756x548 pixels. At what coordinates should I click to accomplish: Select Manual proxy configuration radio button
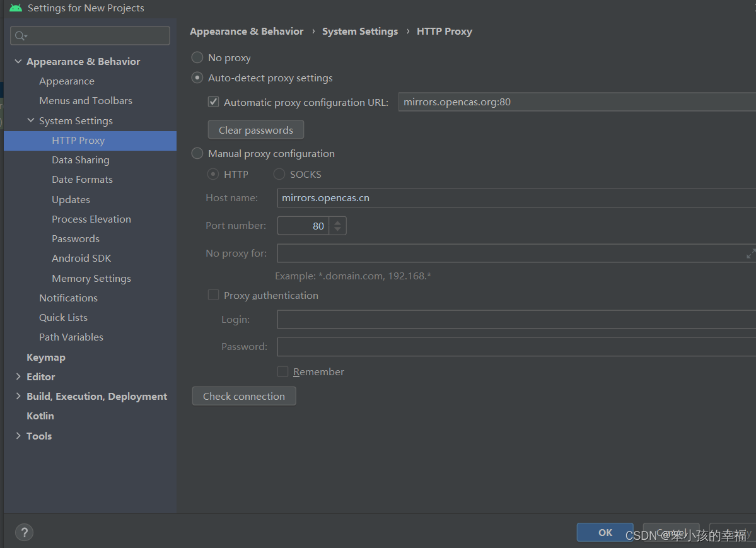pyautogui.click(x=197, y=153)
